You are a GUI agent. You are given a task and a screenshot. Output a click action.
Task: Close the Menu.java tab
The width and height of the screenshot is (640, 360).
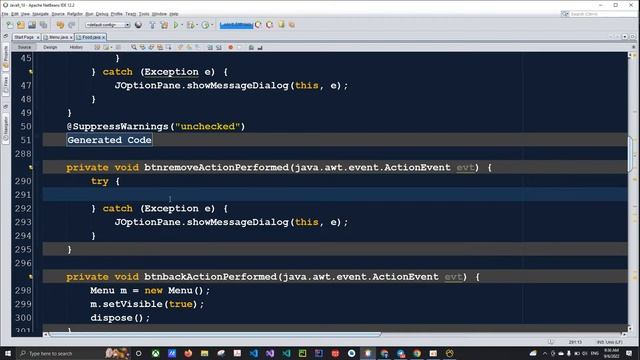point(71,38)
